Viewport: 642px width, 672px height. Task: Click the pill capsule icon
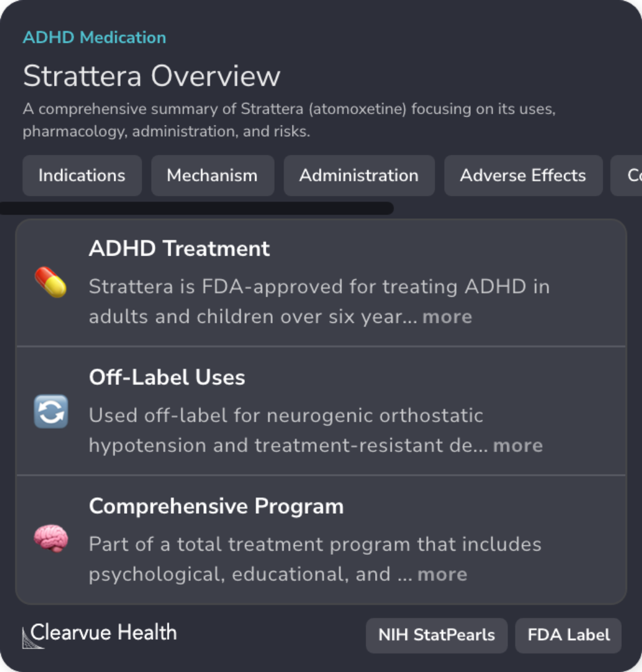point(51,282)
